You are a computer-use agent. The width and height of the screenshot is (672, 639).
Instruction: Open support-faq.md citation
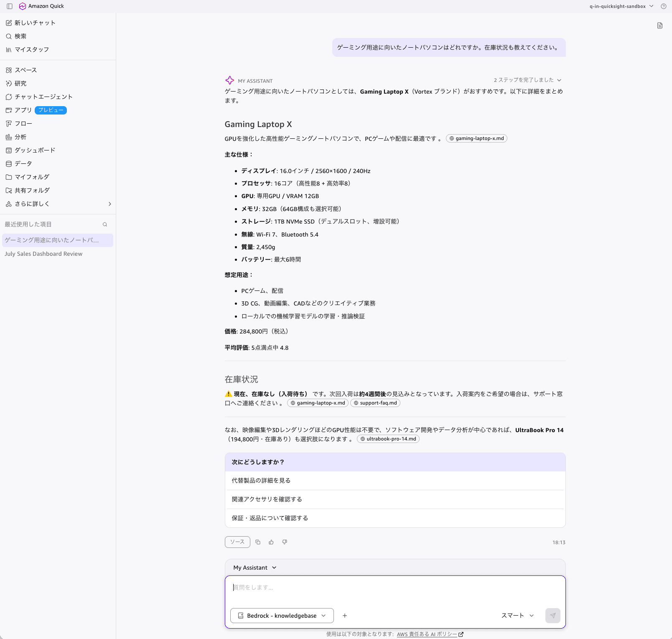pyautogui.click(x=375, y=403)
